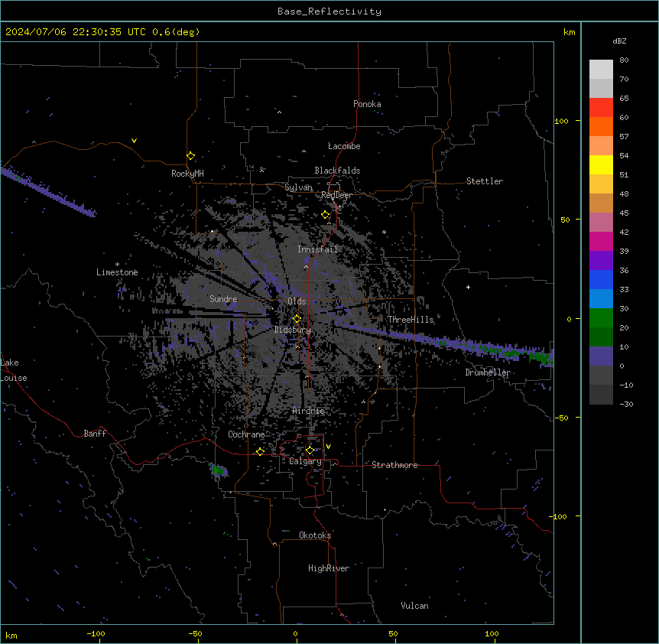This screenshot has width=659, height=644.
Task: Click the dBZ legend heading
Action: (x=619, y=41)
